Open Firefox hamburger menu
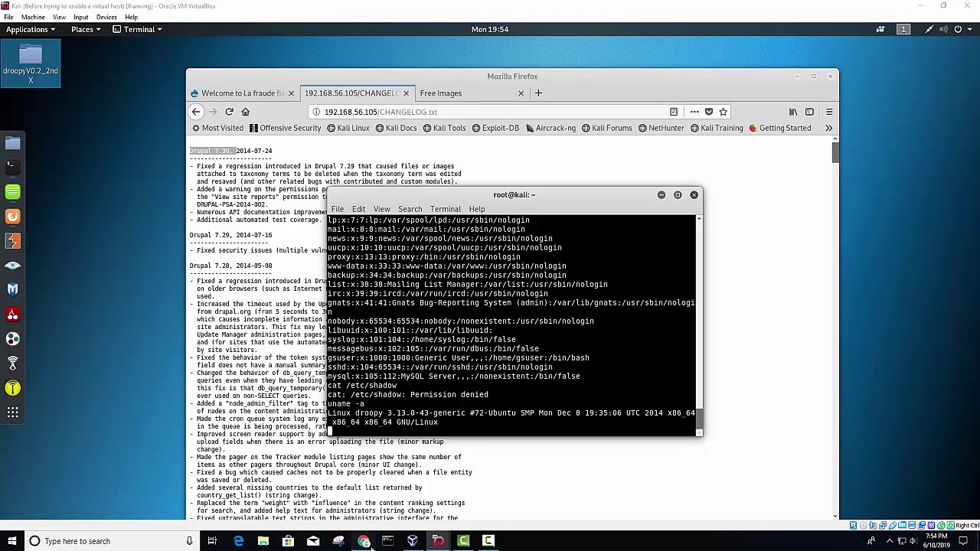The width and height of the screenshot is (980, 551). [x=829, y=112]
